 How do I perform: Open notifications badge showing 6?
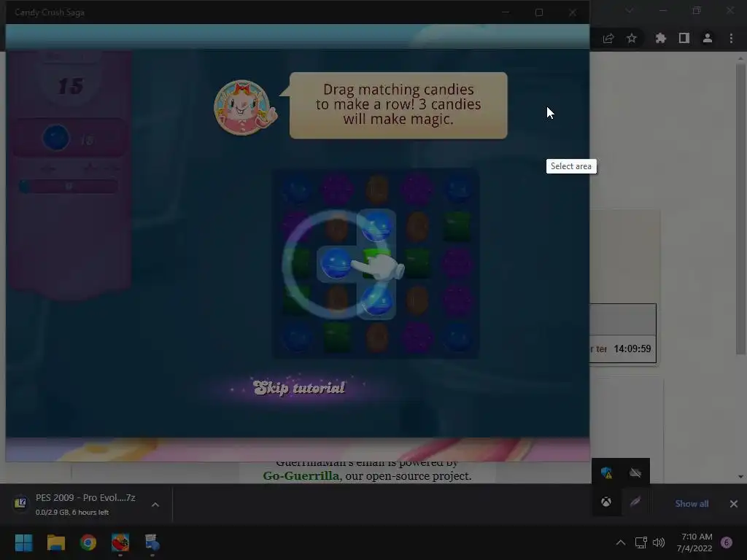click(x=727, y=542)
